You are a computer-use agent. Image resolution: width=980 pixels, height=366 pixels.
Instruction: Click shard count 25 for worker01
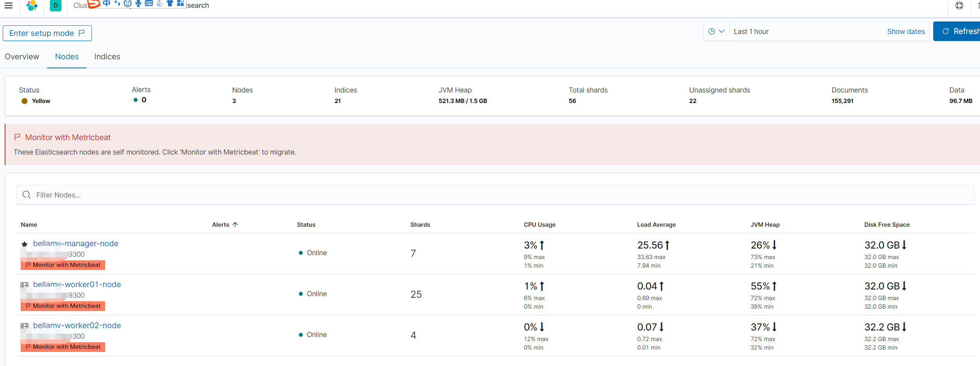(416, 294)
